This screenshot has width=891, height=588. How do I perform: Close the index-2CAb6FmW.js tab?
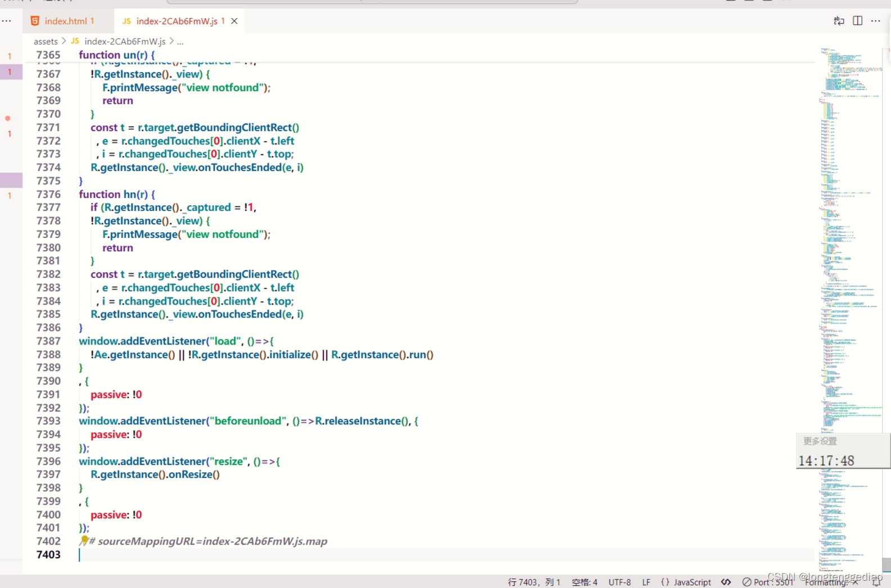coord(234,21)
